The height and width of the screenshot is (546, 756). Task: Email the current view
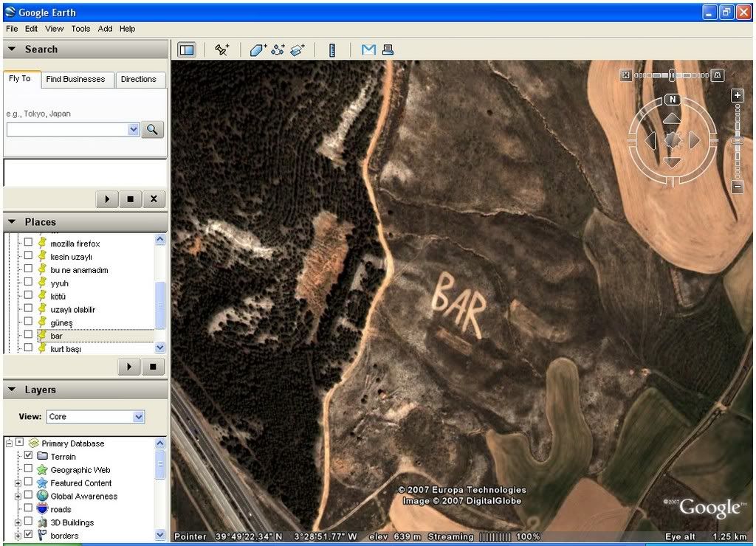point(369,49)
